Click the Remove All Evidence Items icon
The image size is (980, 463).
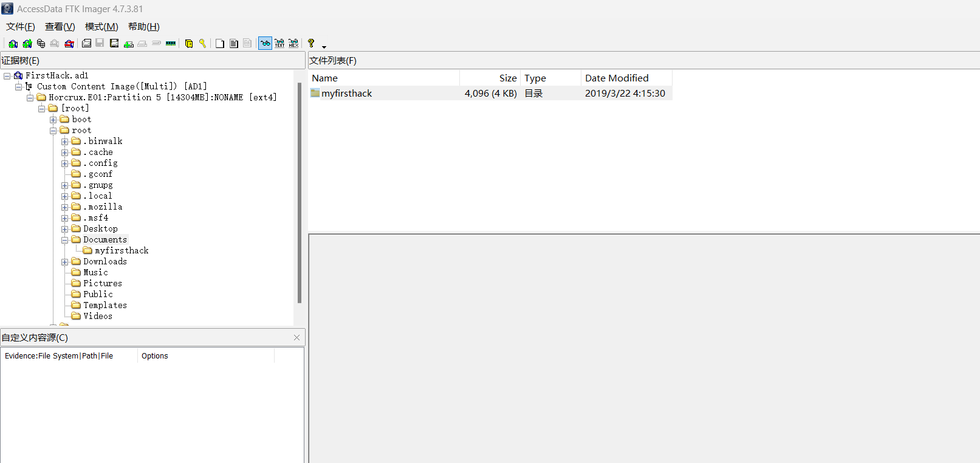(69, 43)
